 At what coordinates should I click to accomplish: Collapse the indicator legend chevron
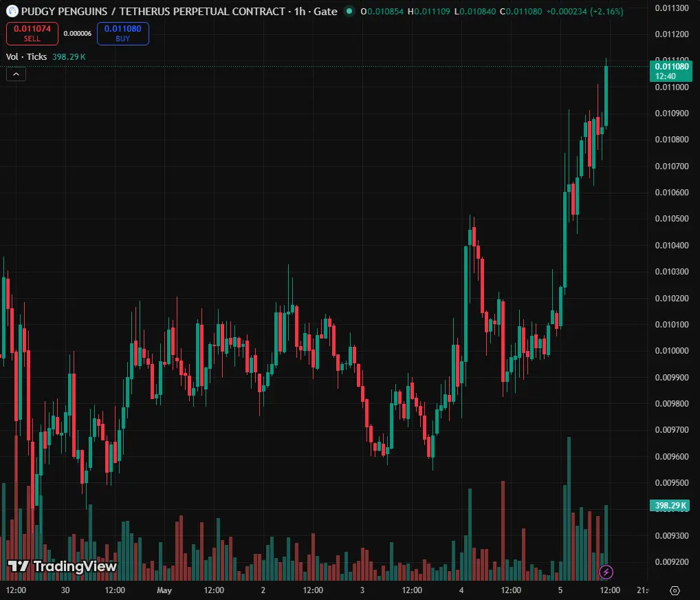point(16,74)
